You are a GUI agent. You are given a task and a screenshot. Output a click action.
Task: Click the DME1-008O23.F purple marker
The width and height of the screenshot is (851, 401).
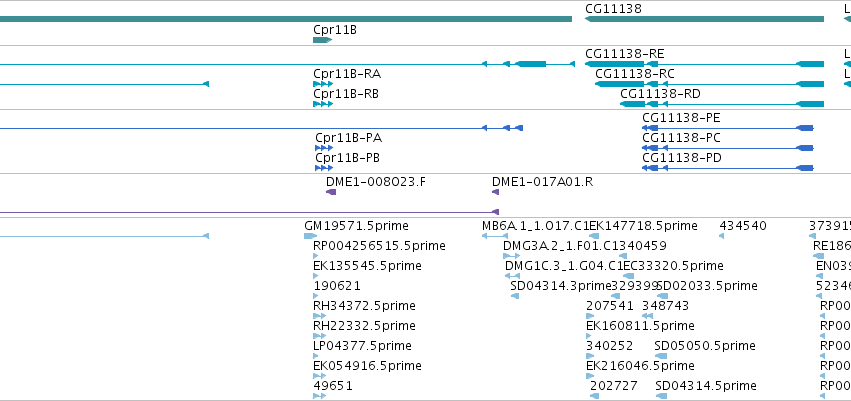click(x=331, y=192)
